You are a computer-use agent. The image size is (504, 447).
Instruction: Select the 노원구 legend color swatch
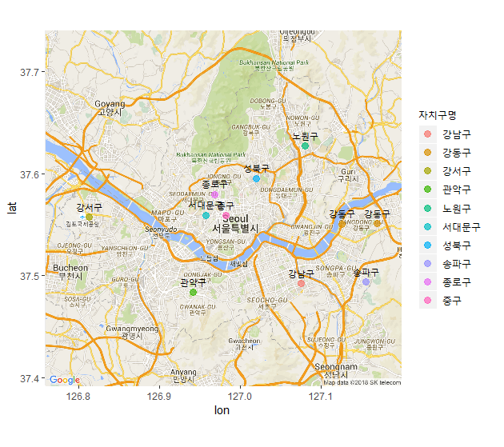point(427,208)
